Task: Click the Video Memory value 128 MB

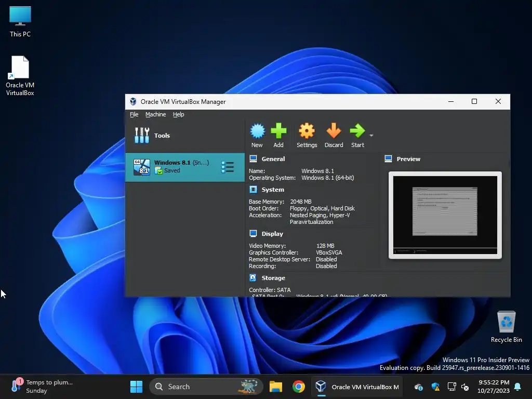Action: click(x=325, y=246)
